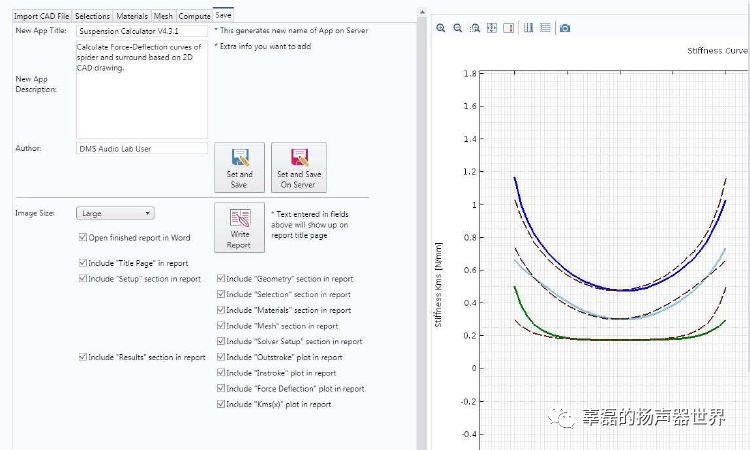Toggle the horizontal grid lines icon
The width and height of the screenshot is (750, 450).
pyautogui.click(x=545, y=28)
